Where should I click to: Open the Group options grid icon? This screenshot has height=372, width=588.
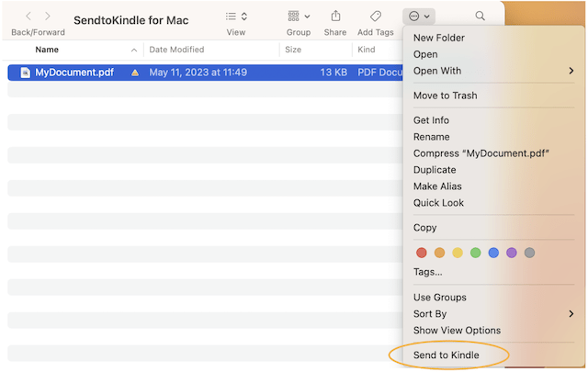[298, 17]
